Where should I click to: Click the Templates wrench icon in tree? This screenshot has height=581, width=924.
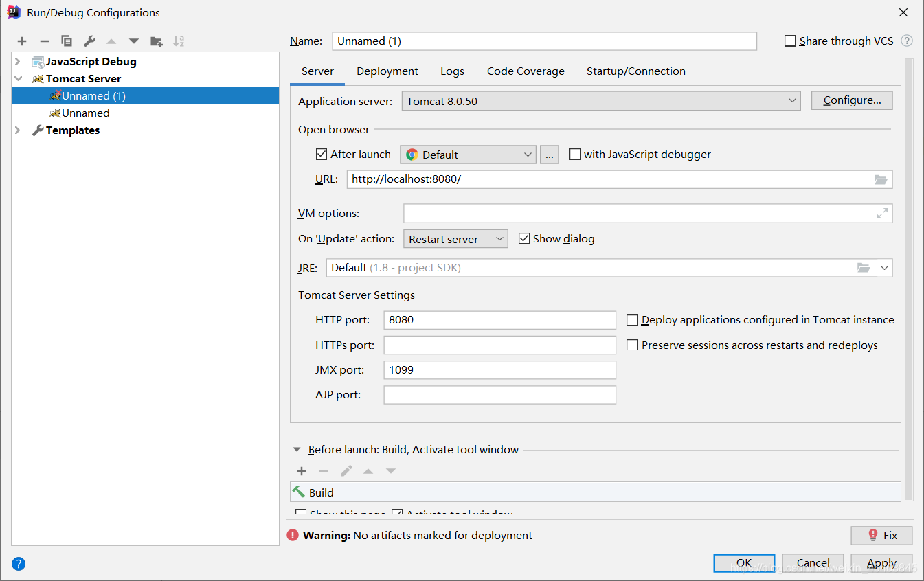pyautogui.click(x=38, y=130)
